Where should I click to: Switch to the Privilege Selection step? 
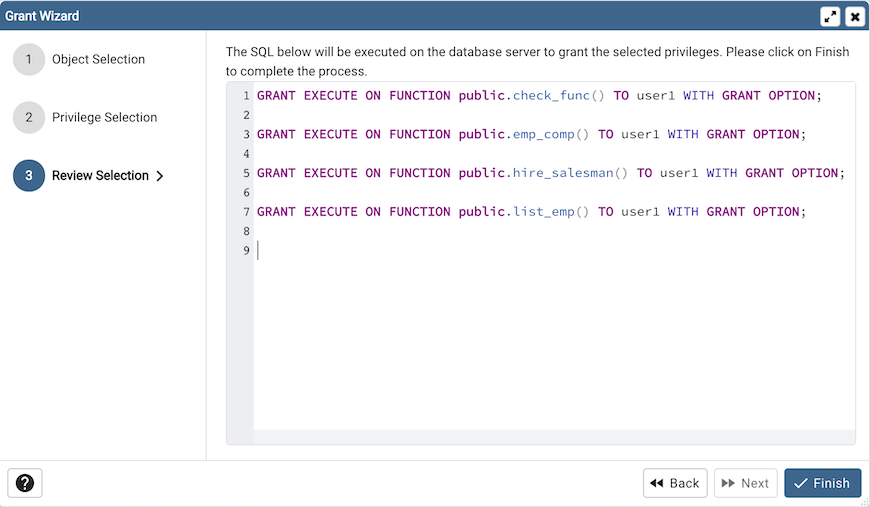tap(104, 117)
